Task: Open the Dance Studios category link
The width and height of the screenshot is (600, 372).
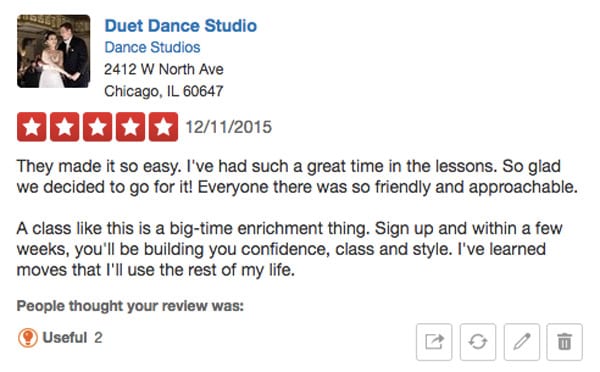Action: (x=152, y=47)
